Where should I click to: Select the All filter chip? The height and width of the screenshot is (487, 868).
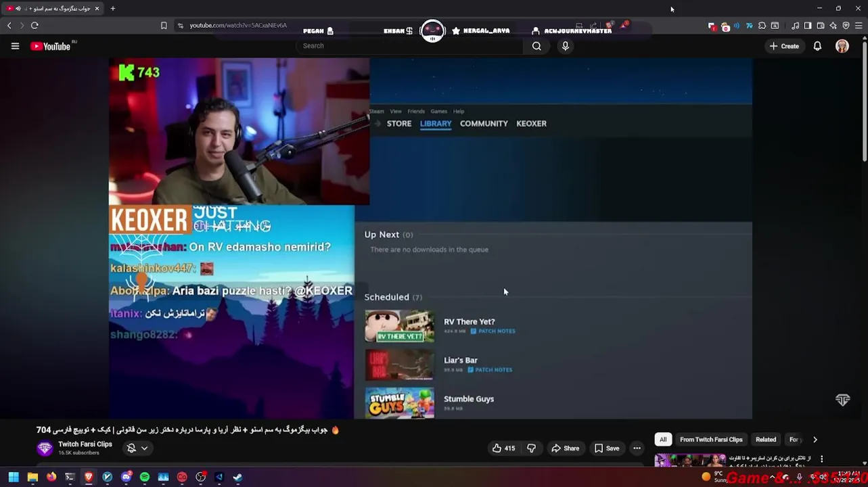663,440
